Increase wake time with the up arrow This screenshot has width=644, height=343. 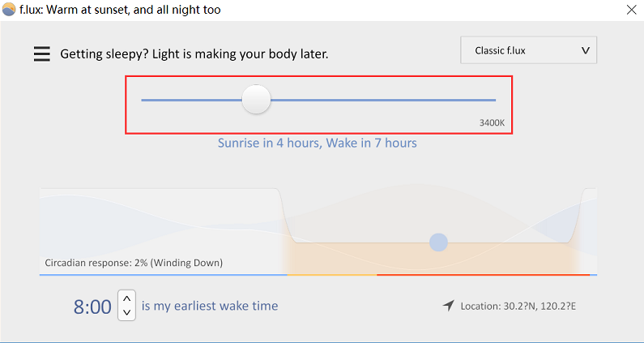pyautogui.click(x=127, y=298)
